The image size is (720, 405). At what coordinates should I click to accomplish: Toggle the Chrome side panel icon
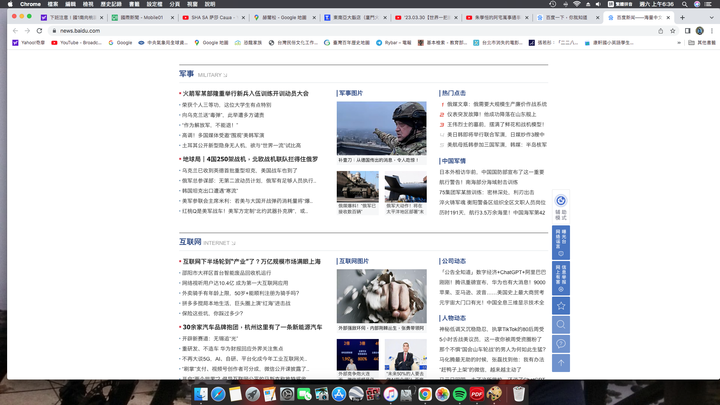(x=687, y=31)
